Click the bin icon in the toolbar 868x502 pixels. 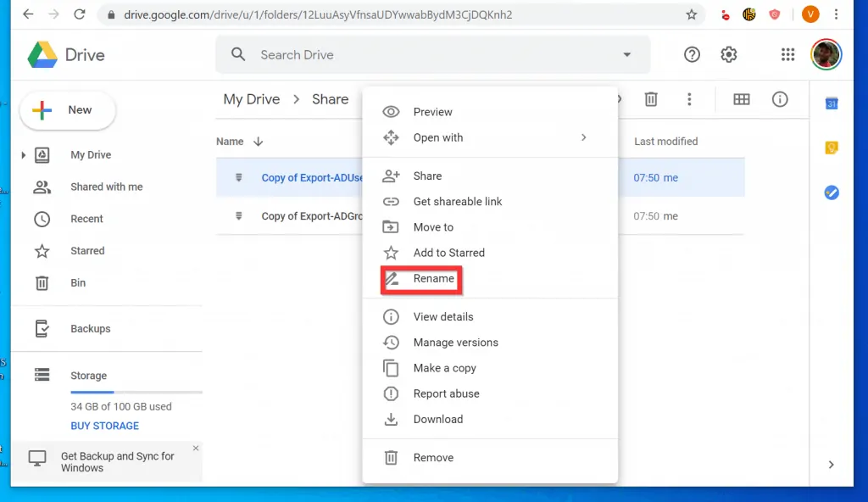(x=651, y=99)
